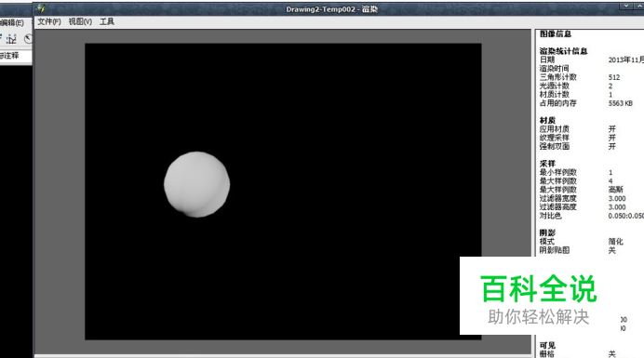Click the 关 value beside 阴影贴图

(612, 250)
